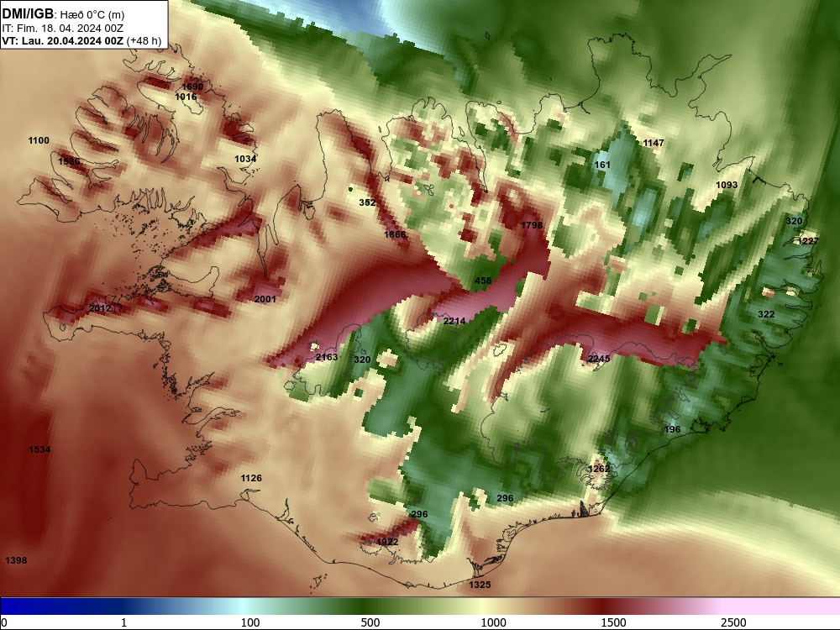
Task: Click map value 1034 on the map
Action: (245, 159)
